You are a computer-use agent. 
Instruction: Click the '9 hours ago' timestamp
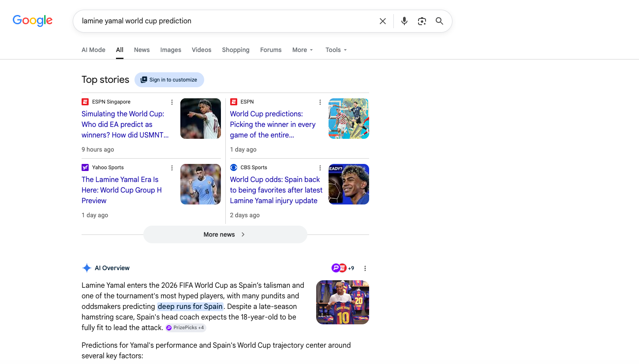point(98,149)
